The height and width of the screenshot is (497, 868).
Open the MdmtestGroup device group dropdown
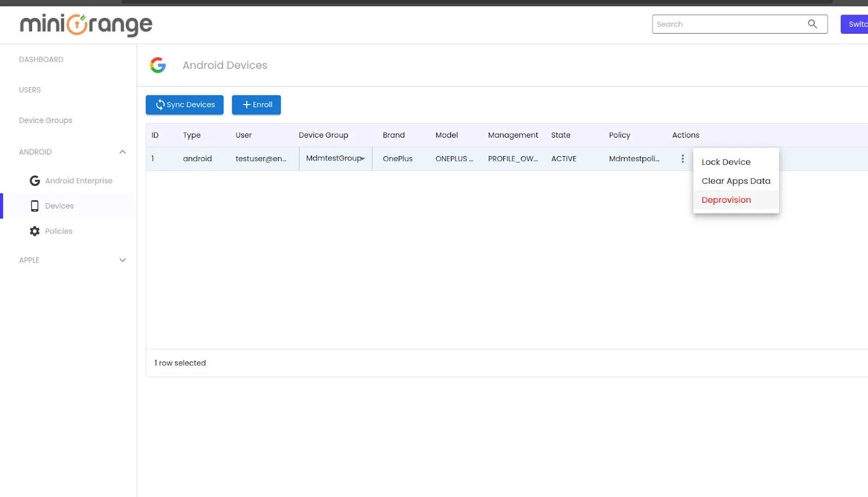[335, 158]
